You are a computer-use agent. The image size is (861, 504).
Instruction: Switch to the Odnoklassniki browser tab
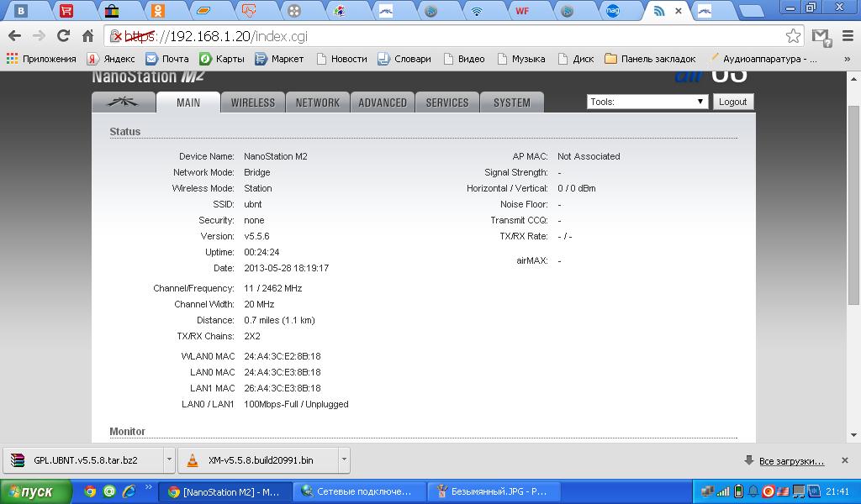pos(158,10)
